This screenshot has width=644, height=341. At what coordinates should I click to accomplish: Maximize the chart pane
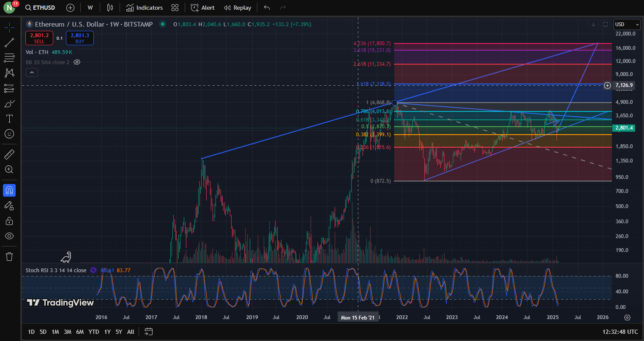coord(605,24)
